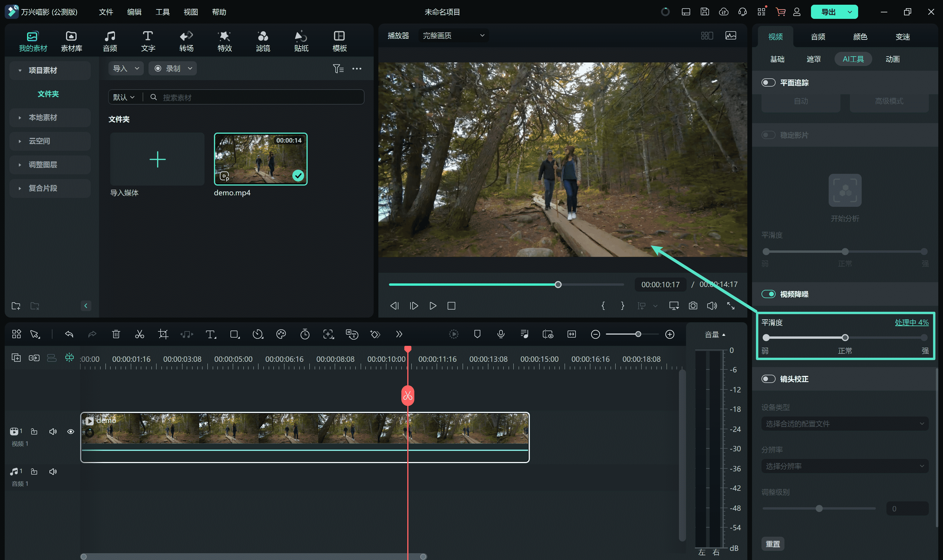Click the stopwatch duration tool in timeline toolbar

click(305, 334)
